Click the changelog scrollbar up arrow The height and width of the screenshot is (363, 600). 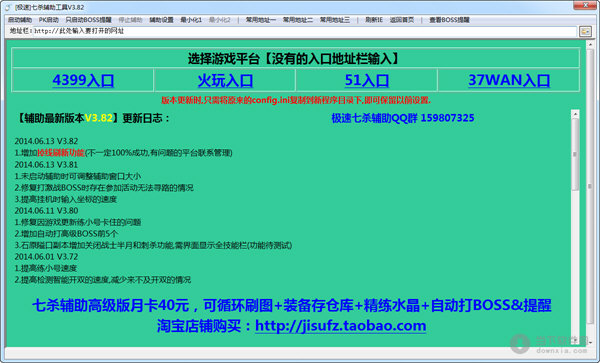click(575, 114)
